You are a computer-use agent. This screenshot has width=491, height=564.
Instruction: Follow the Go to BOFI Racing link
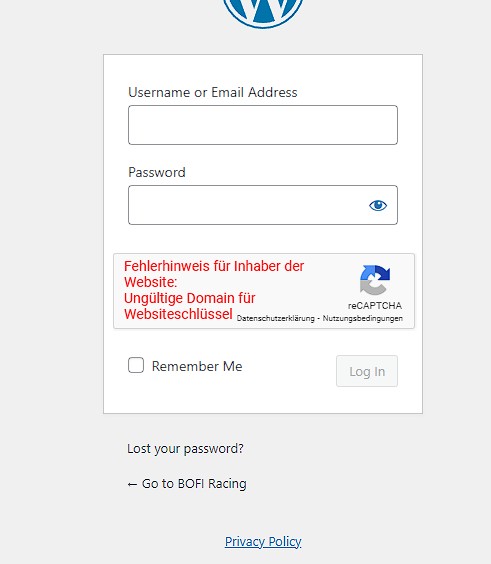point(187,484)
